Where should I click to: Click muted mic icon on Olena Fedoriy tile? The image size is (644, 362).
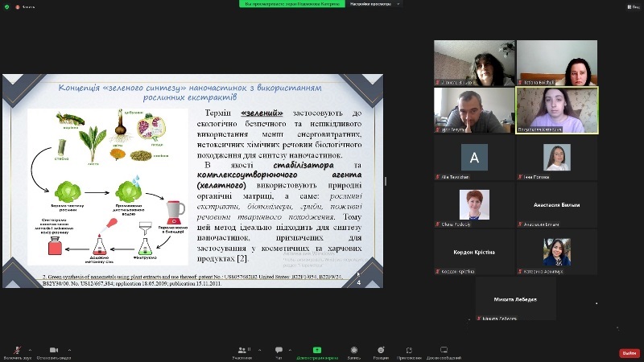click(x=438, y=224)
